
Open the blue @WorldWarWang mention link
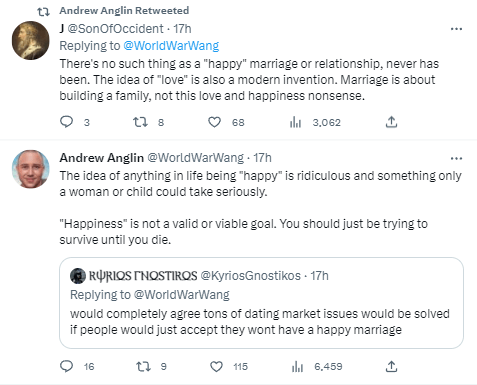coord(171,46)
